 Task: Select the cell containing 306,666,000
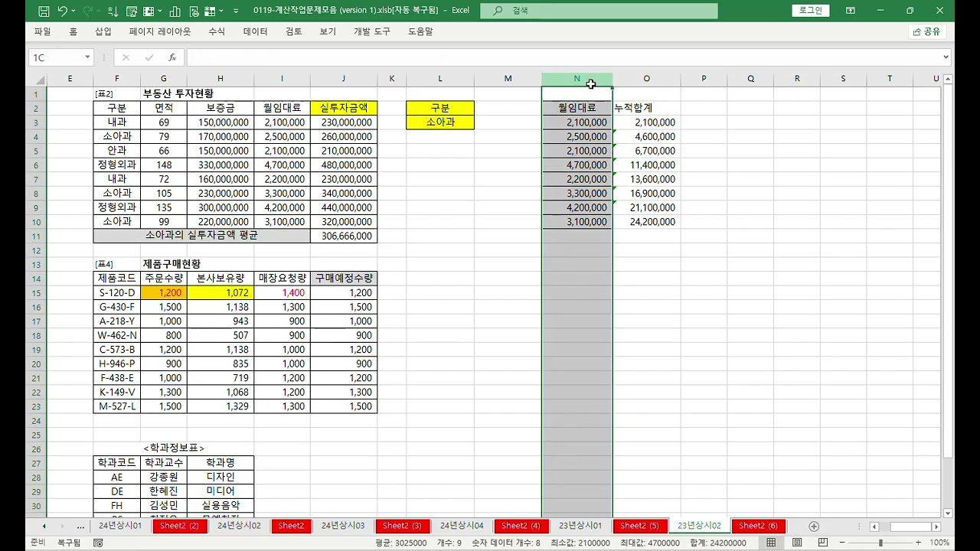click(344, 236)
